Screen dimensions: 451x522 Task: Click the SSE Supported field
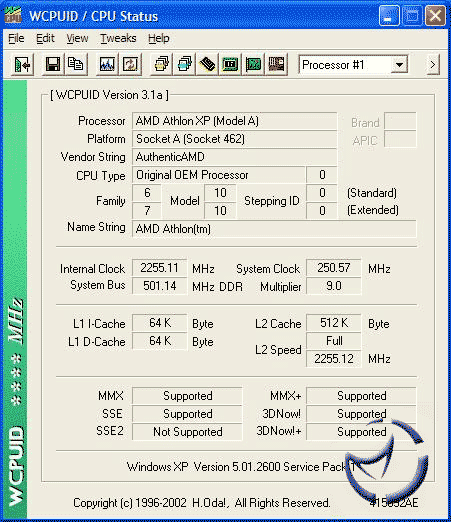coord(187,414)
